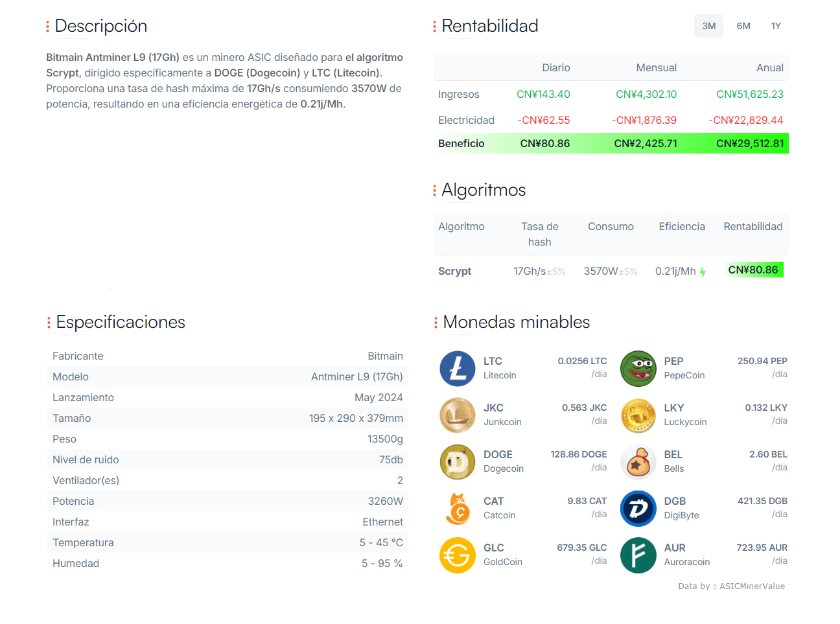This screenshot has height=624, width=840.
Task: Click the Consumo column header
Action: [611, 226]
